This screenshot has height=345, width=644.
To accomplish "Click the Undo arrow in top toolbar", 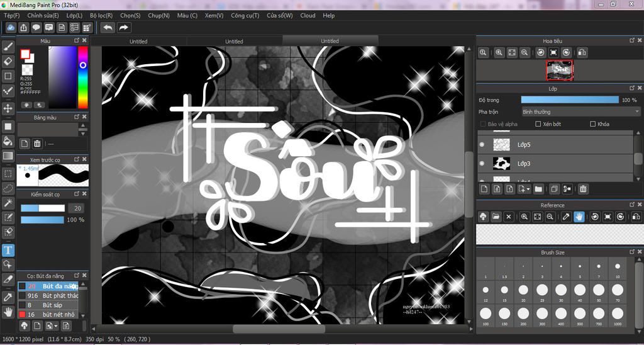I will [x=108, y=28].
